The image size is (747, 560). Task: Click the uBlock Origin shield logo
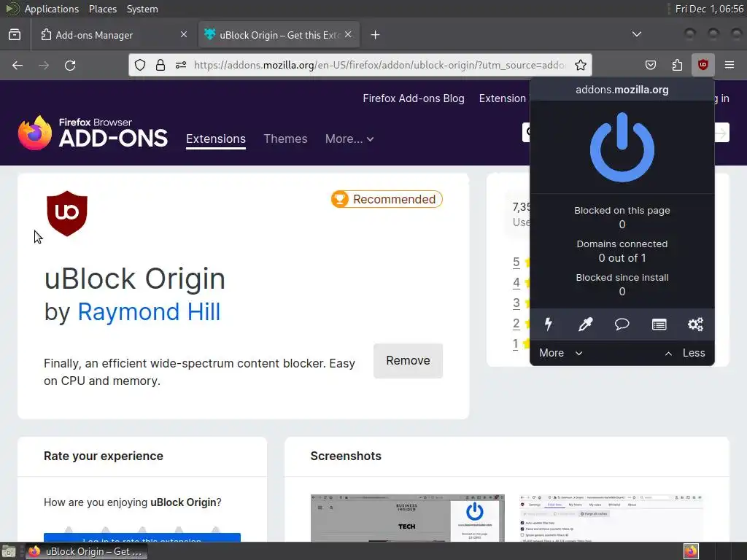(67, 214)
